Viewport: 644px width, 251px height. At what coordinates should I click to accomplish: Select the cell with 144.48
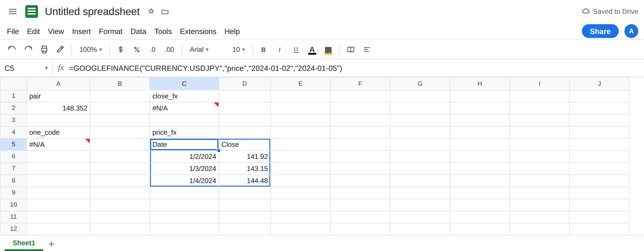tap(245, 181)
